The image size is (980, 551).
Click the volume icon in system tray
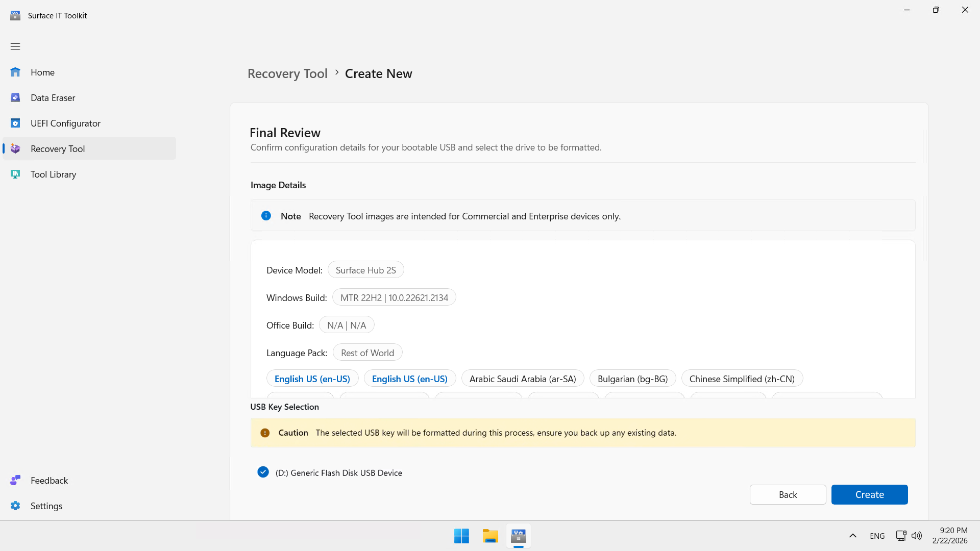click(x=917, y=536)
